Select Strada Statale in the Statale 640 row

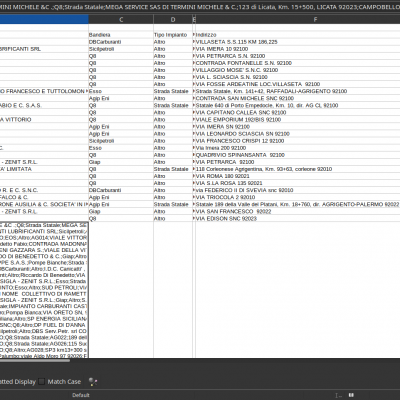(x=173, y=105)
